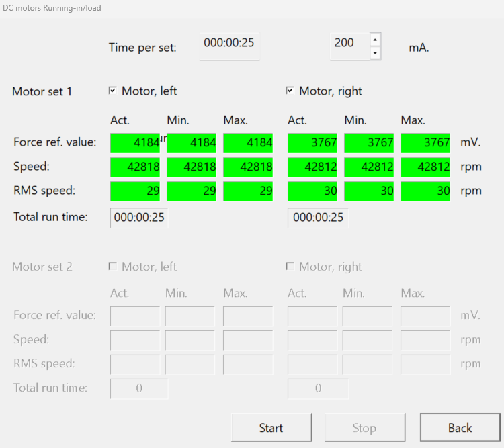Select right motor Max. force value 3767
The image size is (504, 448).
425,142
